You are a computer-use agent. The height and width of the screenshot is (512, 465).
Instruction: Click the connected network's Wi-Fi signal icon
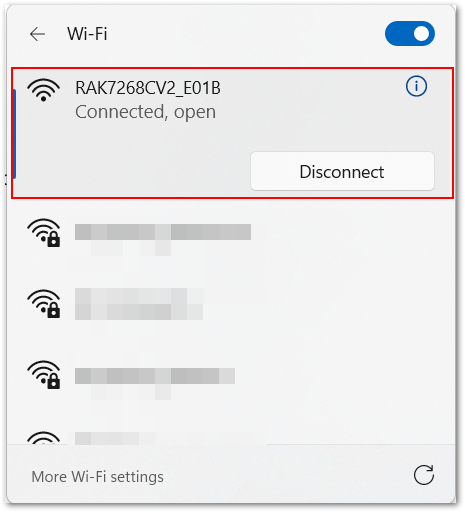(x=44, y=90)
